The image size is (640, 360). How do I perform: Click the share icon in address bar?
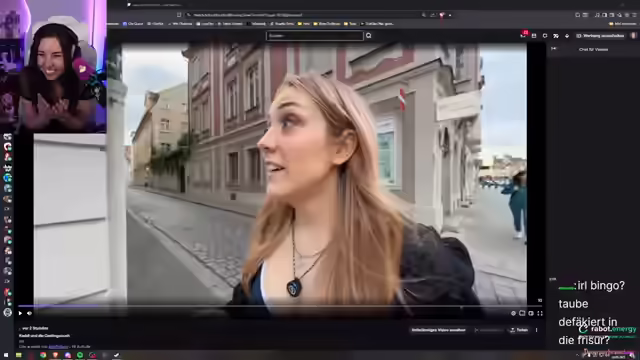point(433,15)
